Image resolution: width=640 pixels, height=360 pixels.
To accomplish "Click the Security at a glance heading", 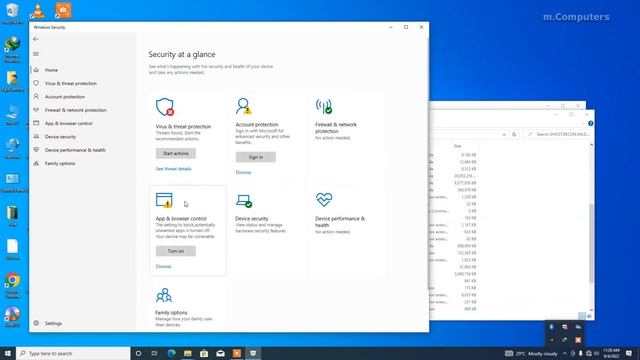I will pos(182,54).
